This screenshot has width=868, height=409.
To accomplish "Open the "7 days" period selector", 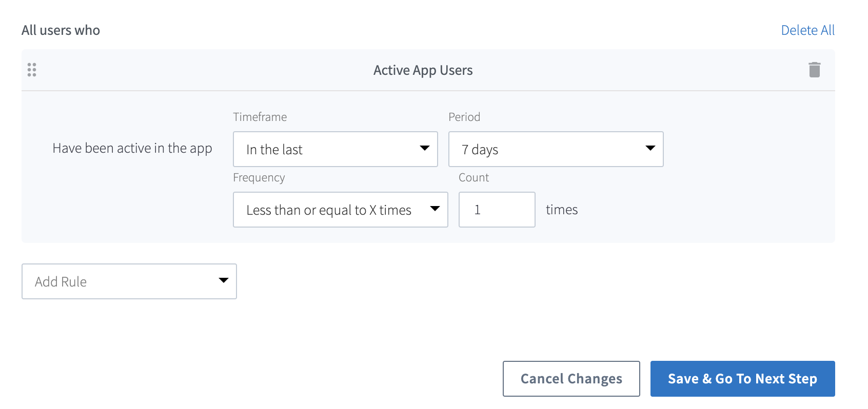I will pos(549,149).
